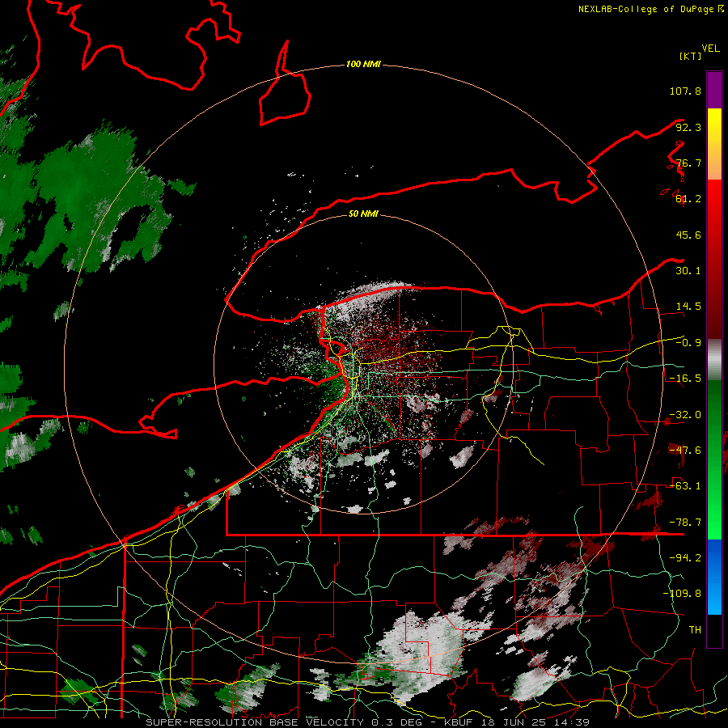The image size is (728, 728).
Task: Pick the red segment of the velocity color bar
Action: coord(714,259)
